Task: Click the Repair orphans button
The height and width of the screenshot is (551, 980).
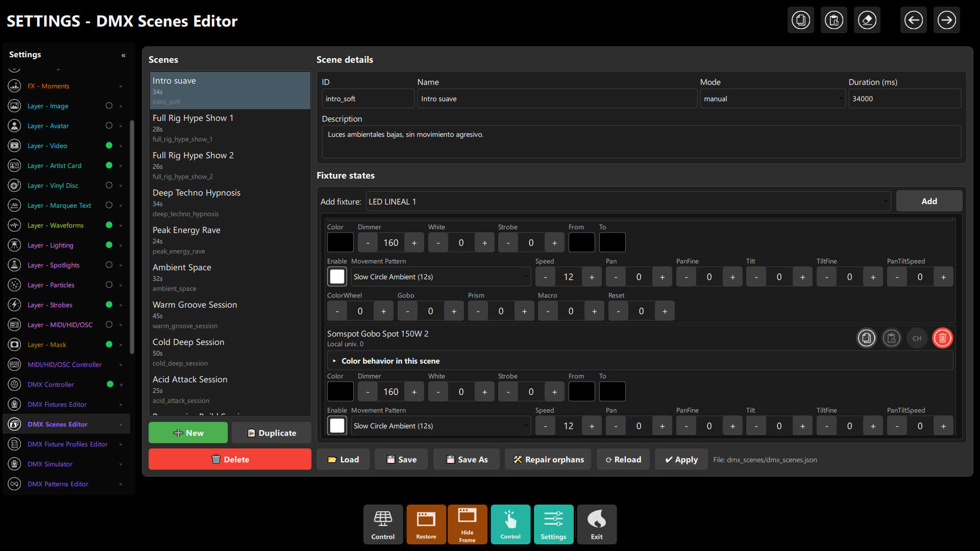Action: pos(548,459)
